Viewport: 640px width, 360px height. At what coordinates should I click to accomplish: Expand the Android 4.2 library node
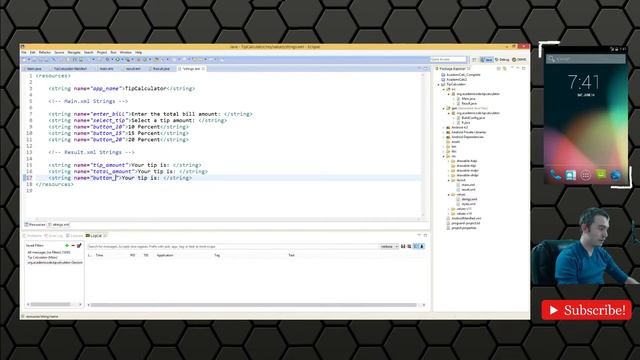pyautogui.click(x=444, y=128)
